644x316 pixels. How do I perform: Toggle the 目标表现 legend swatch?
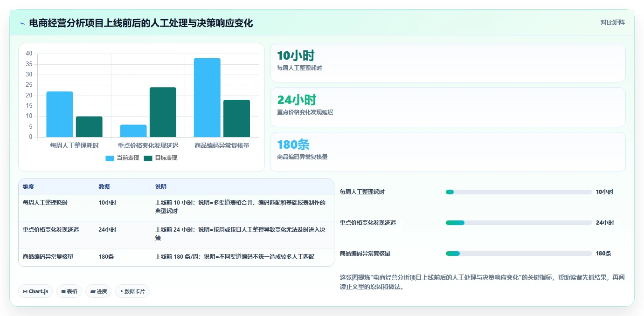(x=148, y=158)
